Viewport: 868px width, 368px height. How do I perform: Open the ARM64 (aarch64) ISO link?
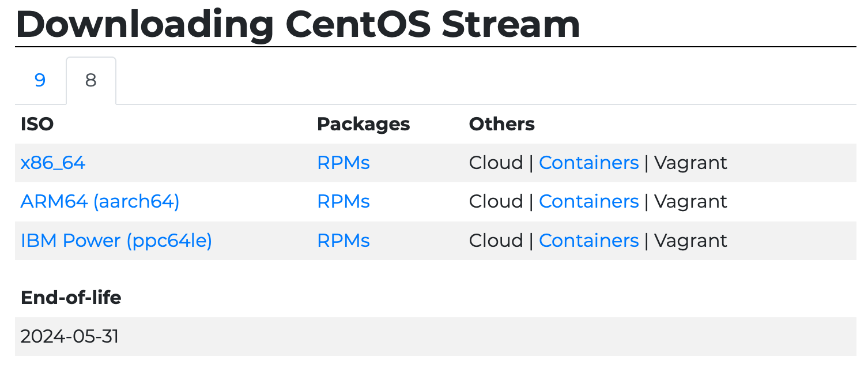[100, 202]
